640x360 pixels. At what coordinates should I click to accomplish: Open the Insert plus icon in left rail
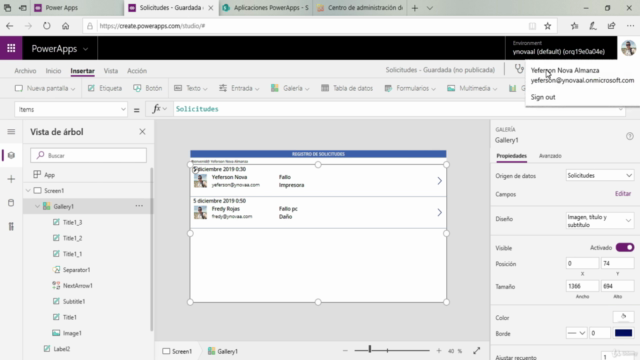tap(11, 179)
